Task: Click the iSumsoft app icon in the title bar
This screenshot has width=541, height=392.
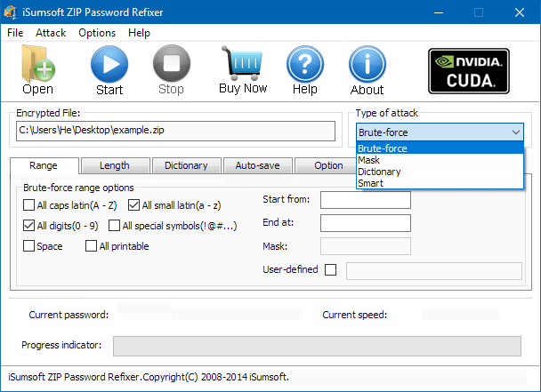Action: point(11,12)
